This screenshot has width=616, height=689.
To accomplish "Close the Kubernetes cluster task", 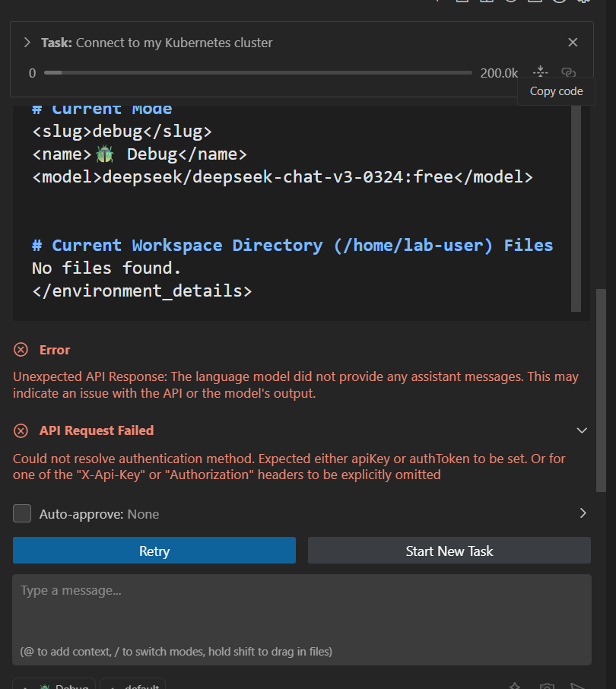I will [x=573, y=43].
